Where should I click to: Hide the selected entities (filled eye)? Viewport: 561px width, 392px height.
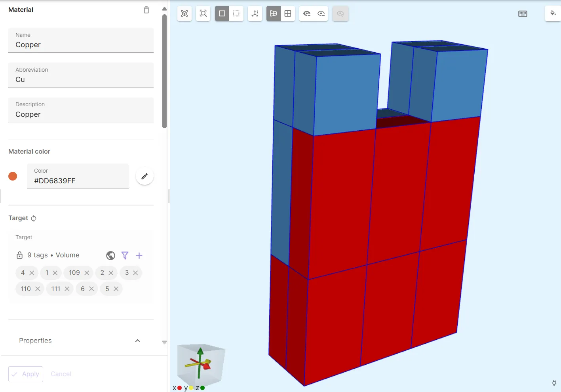(306, 13)
